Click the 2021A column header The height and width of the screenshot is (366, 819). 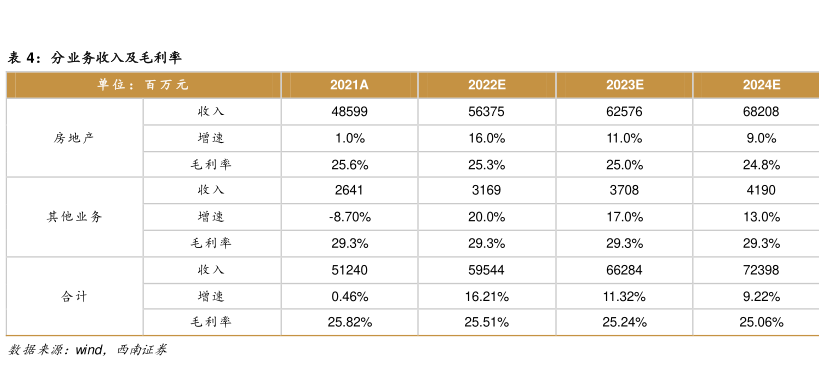pos(349,86)
